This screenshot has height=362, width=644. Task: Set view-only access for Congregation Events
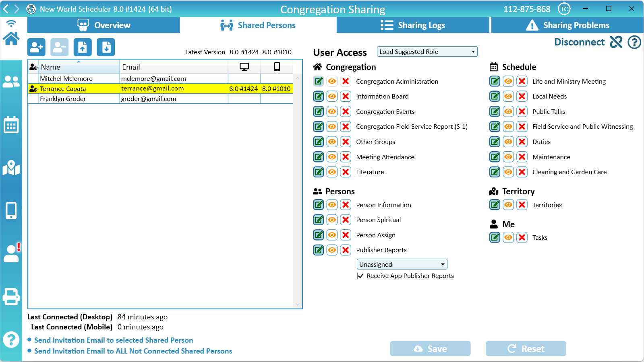[332, 111]
